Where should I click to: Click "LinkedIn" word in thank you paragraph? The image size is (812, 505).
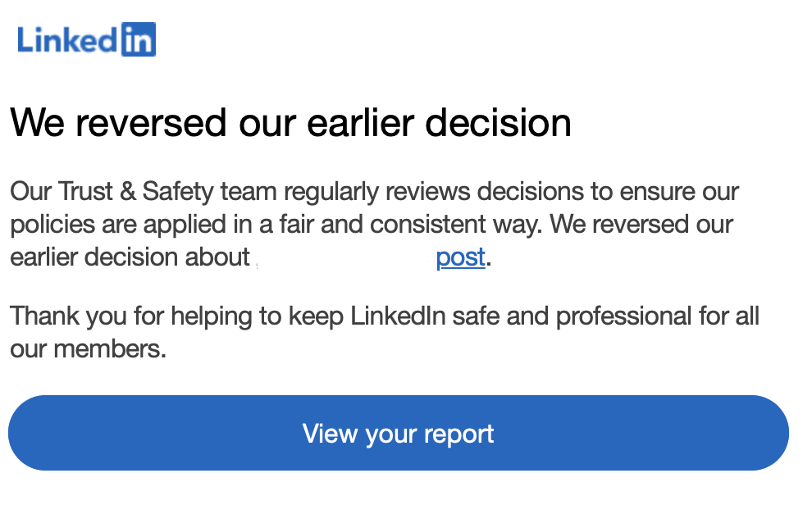[x=398, y=316]
